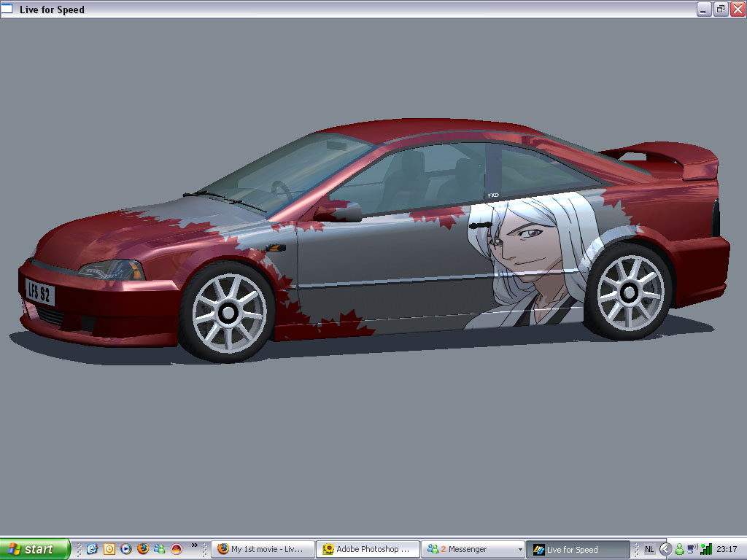Open Messenger status icon in system tray

[679, 549]
